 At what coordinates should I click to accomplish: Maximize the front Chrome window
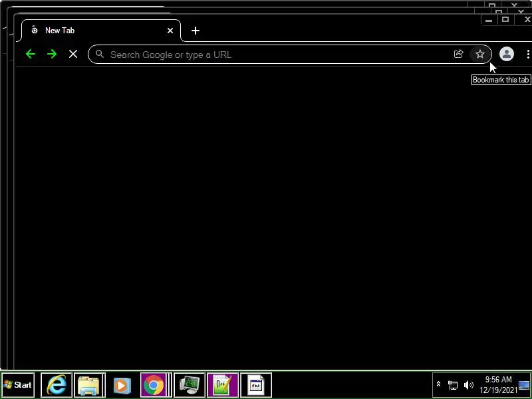505,20
